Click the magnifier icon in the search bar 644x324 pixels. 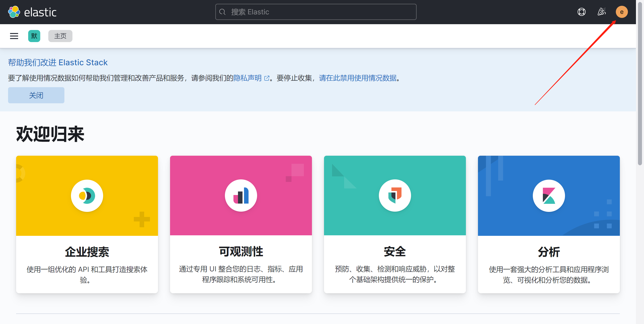222,12
